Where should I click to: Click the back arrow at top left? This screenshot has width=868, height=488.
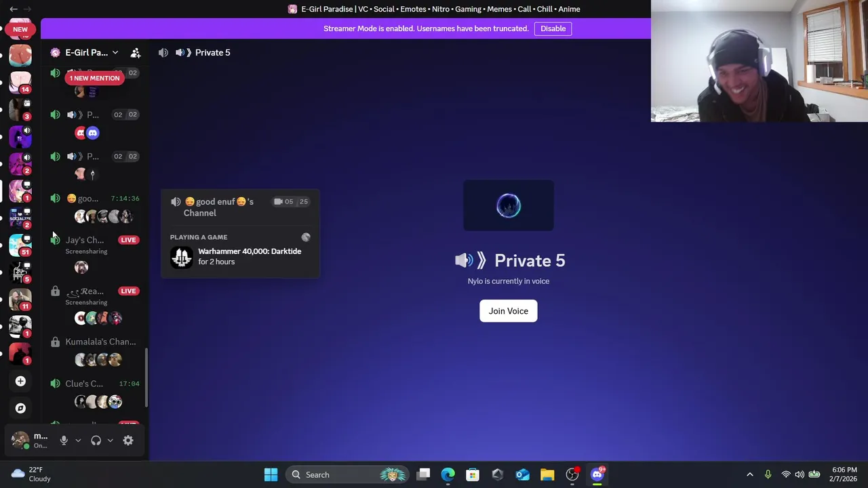pos(14,9)
